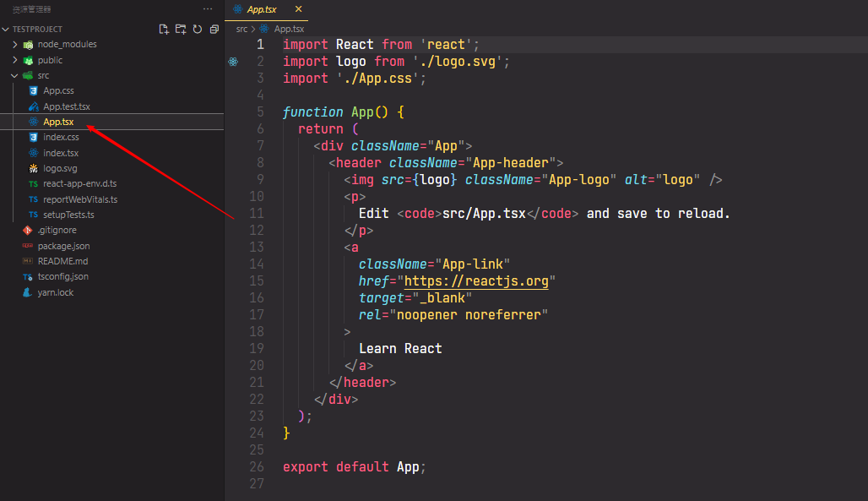Open index.tsx in the file tree
The width and height of the screenshot is (868, 501).
click(x=61, y=153)
